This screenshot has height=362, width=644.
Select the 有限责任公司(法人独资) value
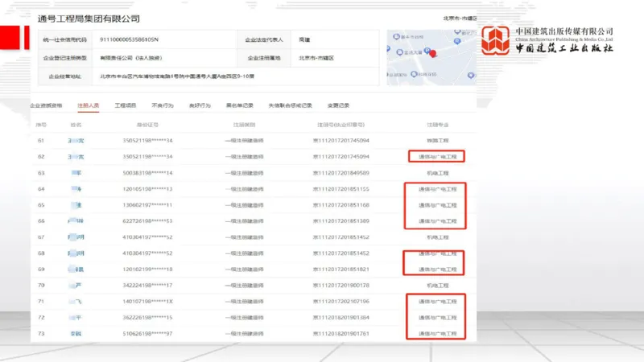pyautogui.click(x=131, y=58)
